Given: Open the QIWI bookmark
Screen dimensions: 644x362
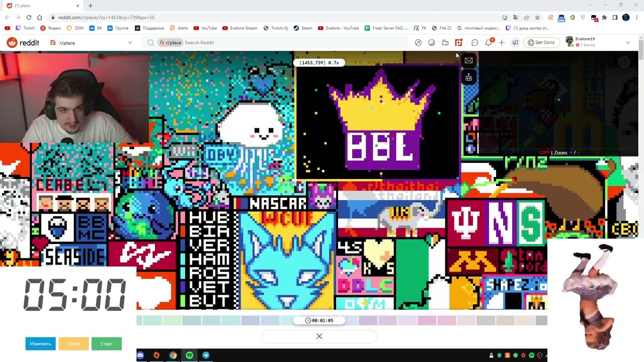Looking at the screenshot, I should pos(75,28).
